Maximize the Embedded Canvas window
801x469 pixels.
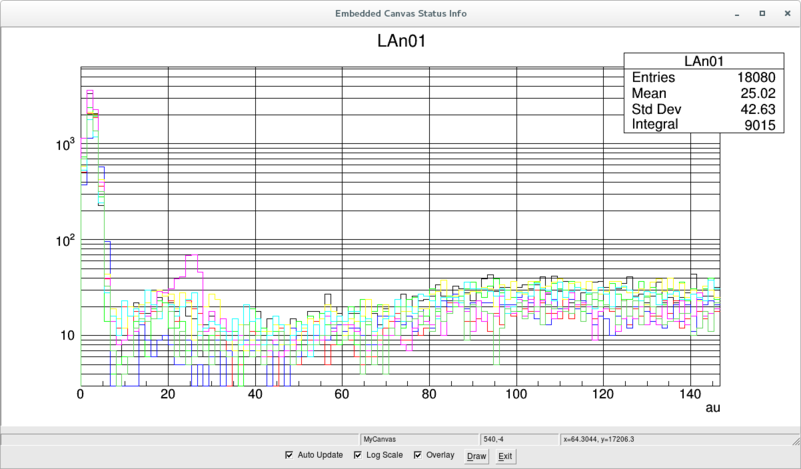(x=761, y=14)
